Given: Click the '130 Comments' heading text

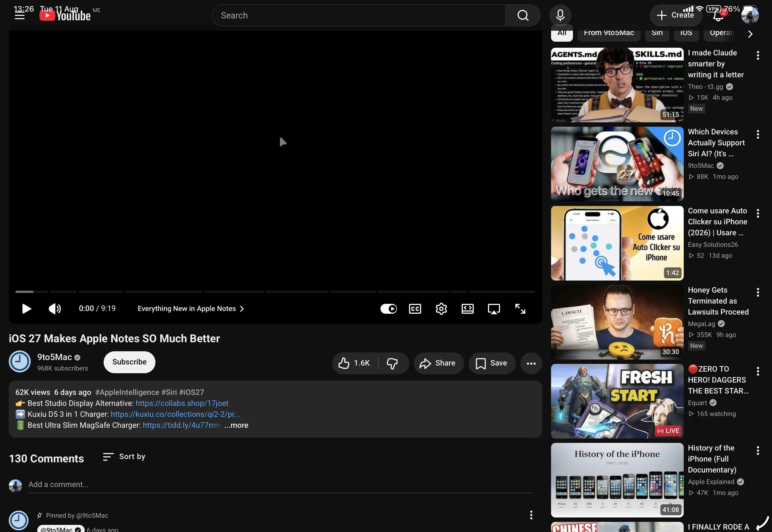Looking at the screenshot, I should (46, 459).
